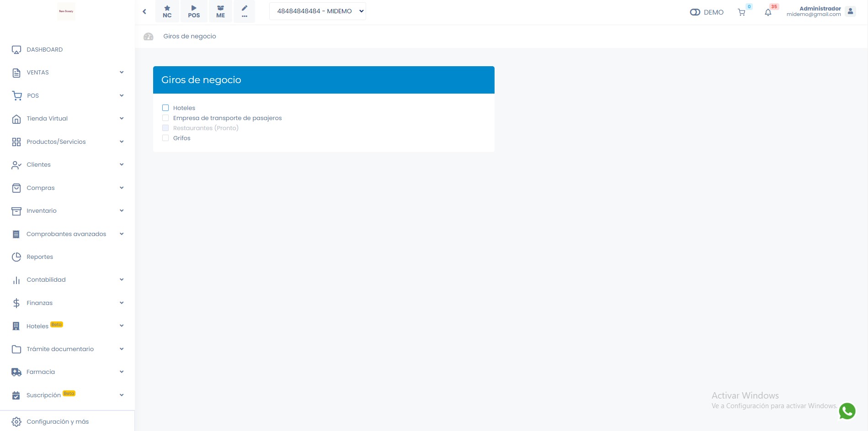Open the Reportes section

(40, 257)
